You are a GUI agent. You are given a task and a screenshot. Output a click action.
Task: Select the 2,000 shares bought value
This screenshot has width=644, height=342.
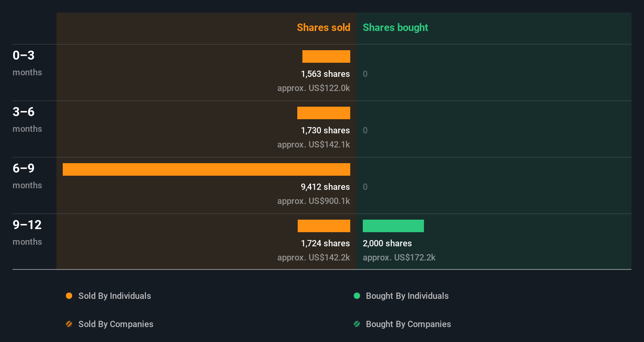[387, 244]
